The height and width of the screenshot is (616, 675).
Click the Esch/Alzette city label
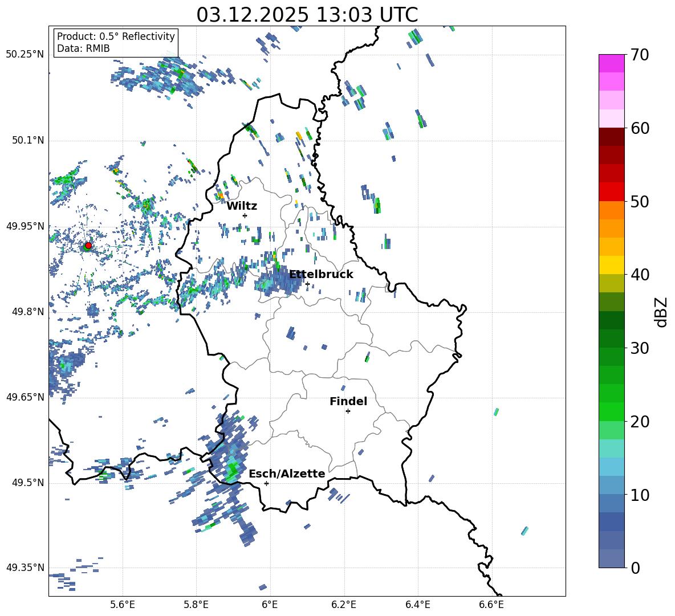click(x=287, y=474)
